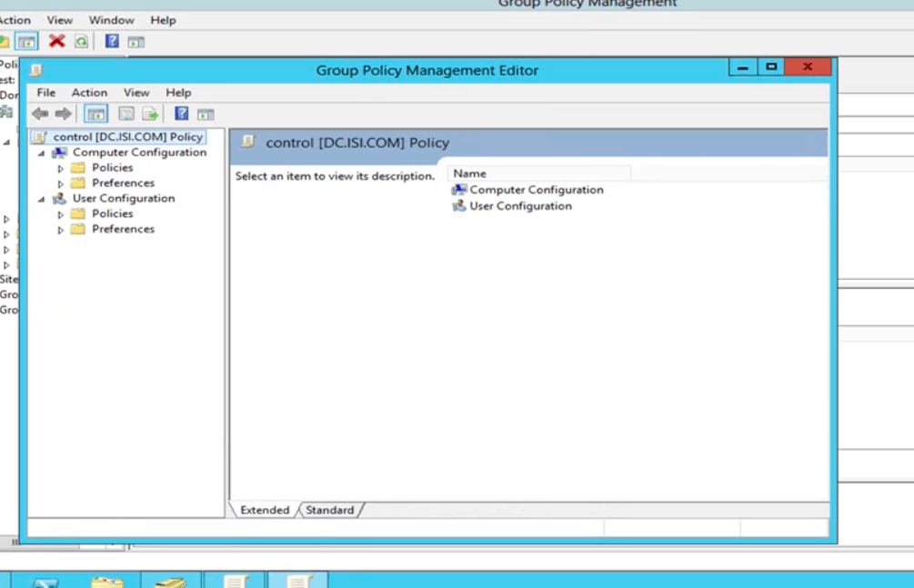This screenshot has width=914, height=588.
Task: Open View menu in Group Policy Management
Action: (59, 20)
